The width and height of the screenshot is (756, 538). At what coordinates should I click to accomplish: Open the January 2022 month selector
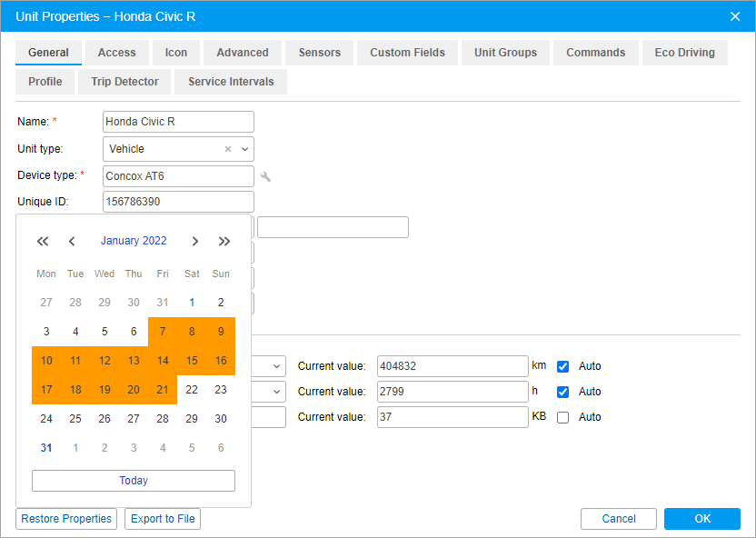coord(134,241)
